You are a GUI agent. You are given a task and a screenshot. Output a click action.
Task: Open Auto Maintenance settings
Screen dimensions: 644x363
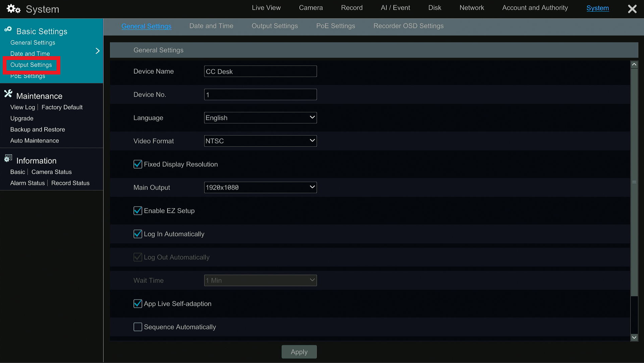tap(34, 141)
